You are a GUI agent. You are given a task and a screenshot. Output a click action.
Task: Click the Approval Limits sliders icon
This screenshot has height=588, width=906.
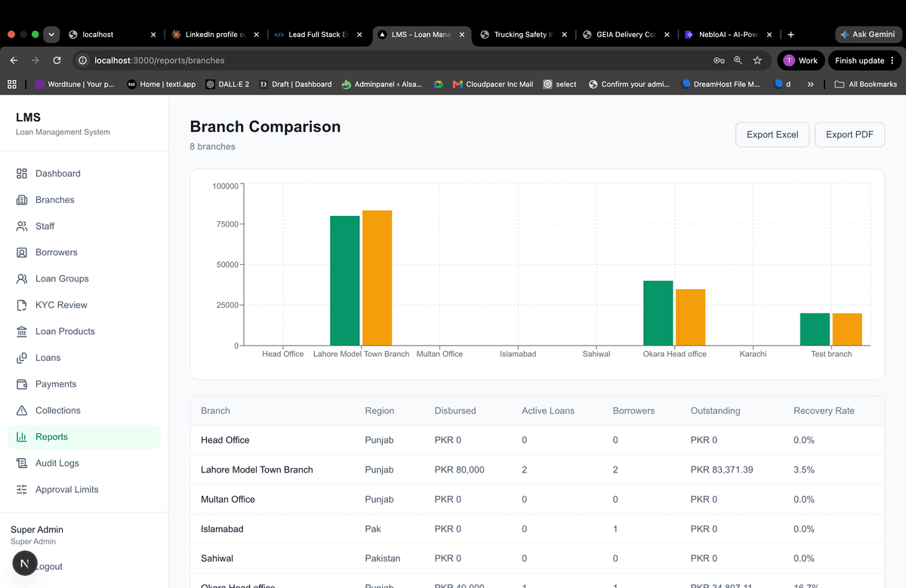click(x=22, y=490)
